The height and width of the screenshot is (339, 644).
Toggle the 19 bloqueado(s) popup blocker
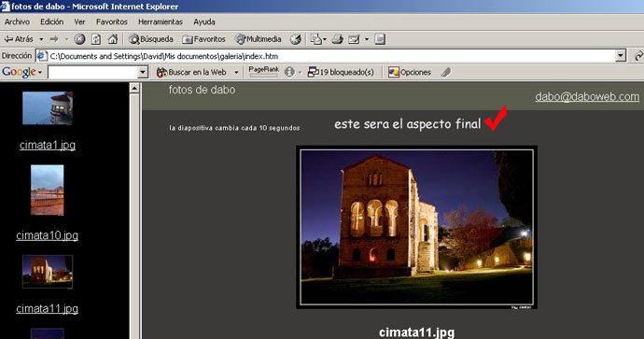click(x=341, y=72)
